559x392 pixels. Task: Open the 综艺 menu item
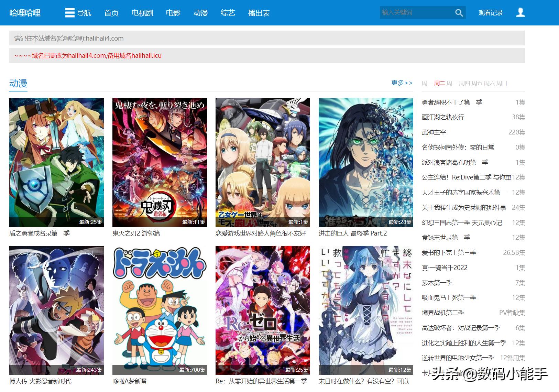tap(228, 13)
